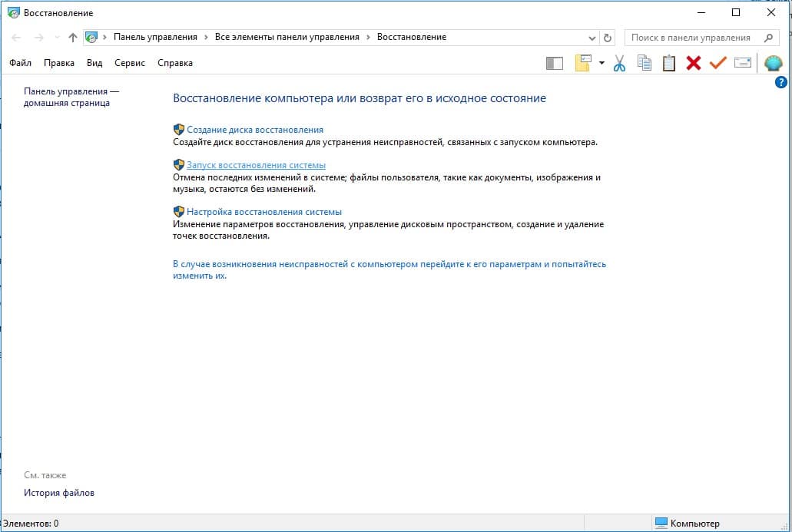Click the orange checkmark Properties icon
This screenshot has width=792, height=532.
718,64
